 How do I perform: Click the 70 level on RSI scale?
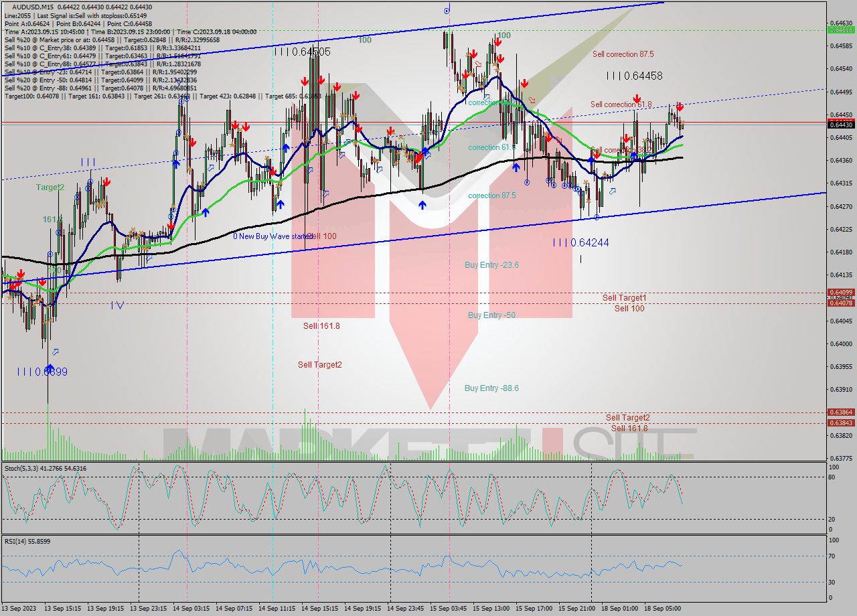[x=832, y=556]
